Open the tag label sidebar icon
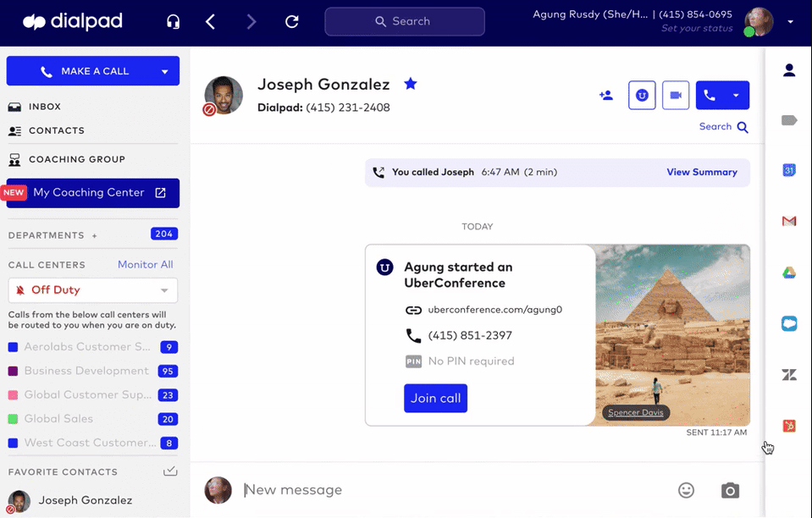Viewport: 812px width, 518px height. point(789,120)
